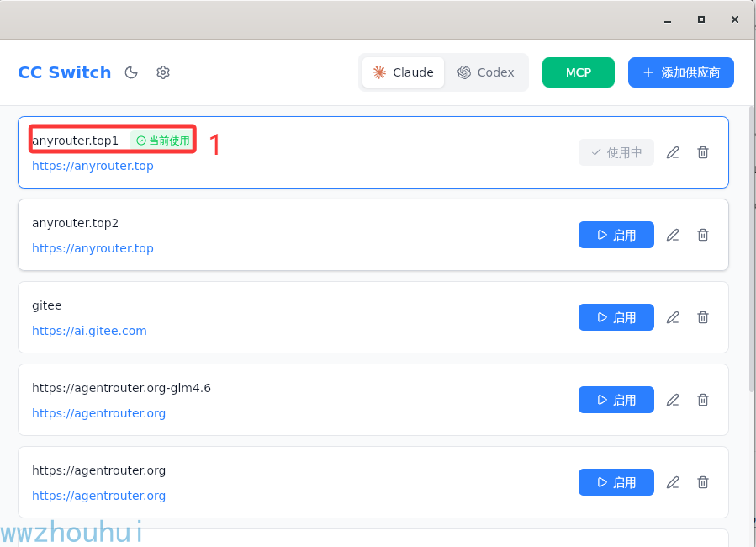This screenshot has width=756, height=547.
Task: Open settings gear icon
Action: 163,72
